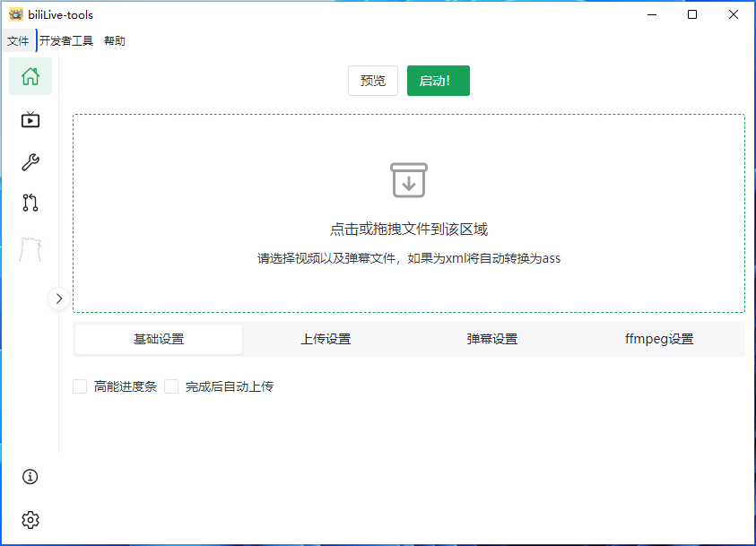Select the wrench tools icon
This screenshot has height=546, width=756.
tap(30, 161)
